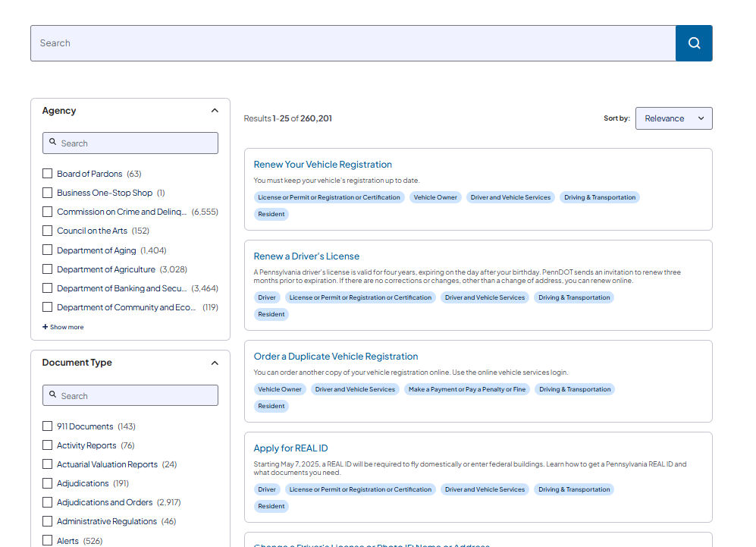
Task: Open Renew a Driver's License result
Action: coord(306,256)
